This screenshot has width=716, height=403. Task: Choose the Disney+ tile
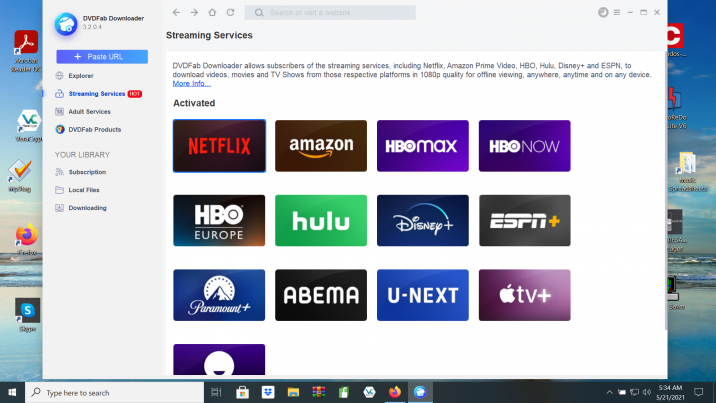coord(423,220)
